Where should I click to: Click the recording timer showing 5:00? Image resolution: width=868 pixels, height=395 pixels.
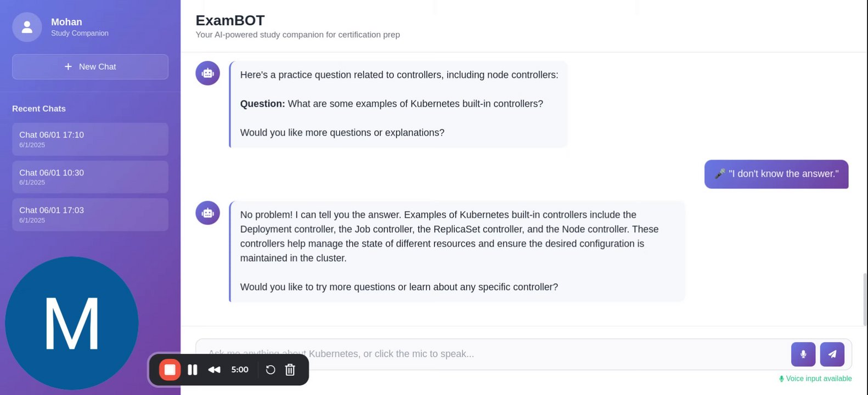click(x=240, y=370)
